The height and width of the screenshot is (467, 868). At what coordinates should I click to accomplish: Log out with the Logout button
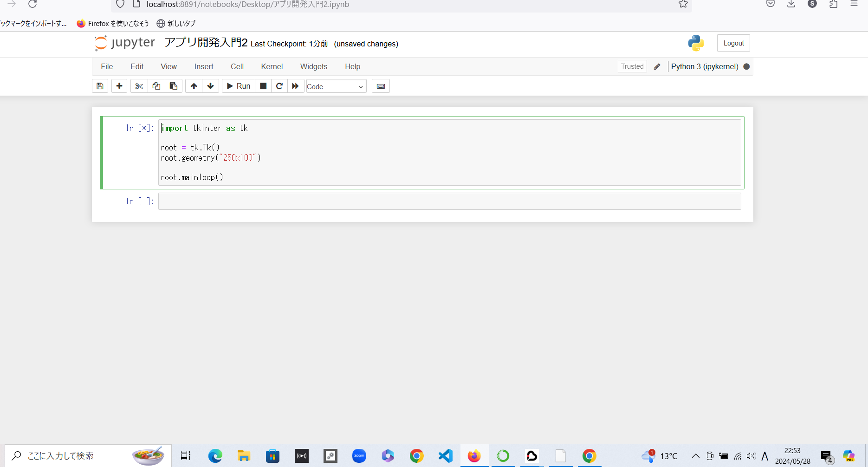point(733,43)
